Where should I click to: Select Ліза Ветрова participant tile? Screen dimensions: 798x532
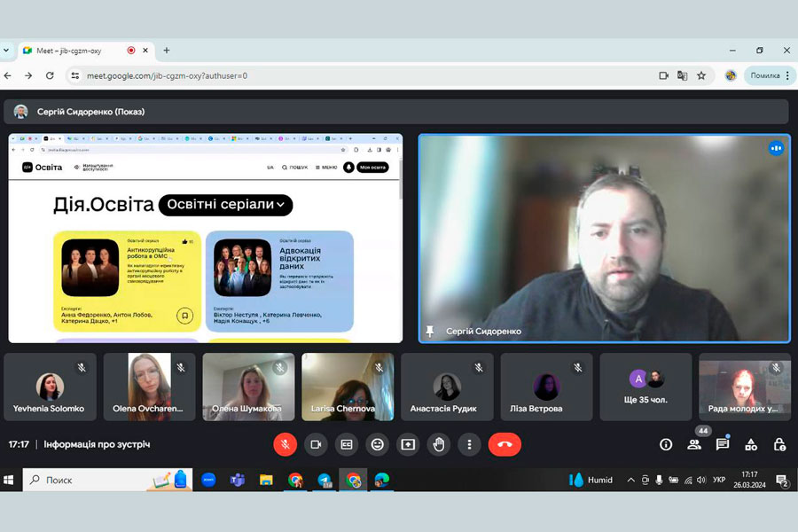point(546,387)
